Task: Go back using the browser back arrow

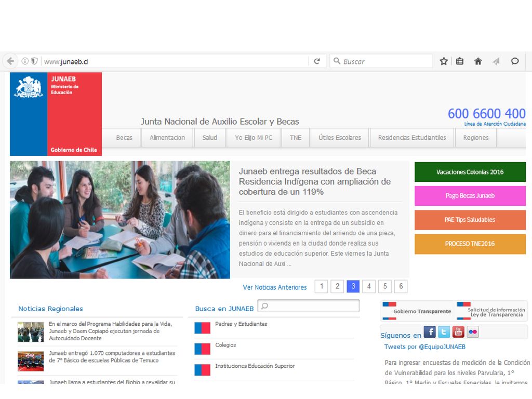Action: coord(10,61)
